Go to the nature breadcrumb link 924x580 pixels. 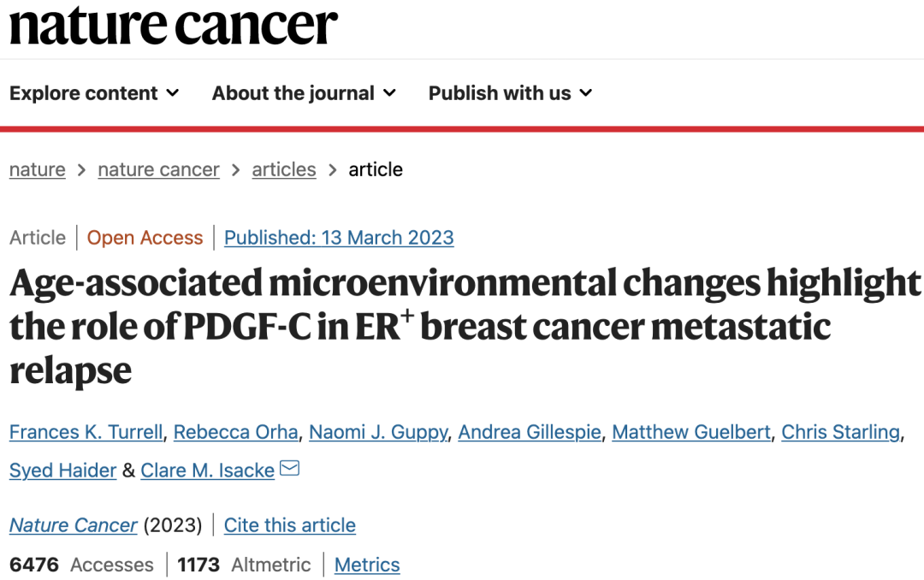tap(38, 169)
